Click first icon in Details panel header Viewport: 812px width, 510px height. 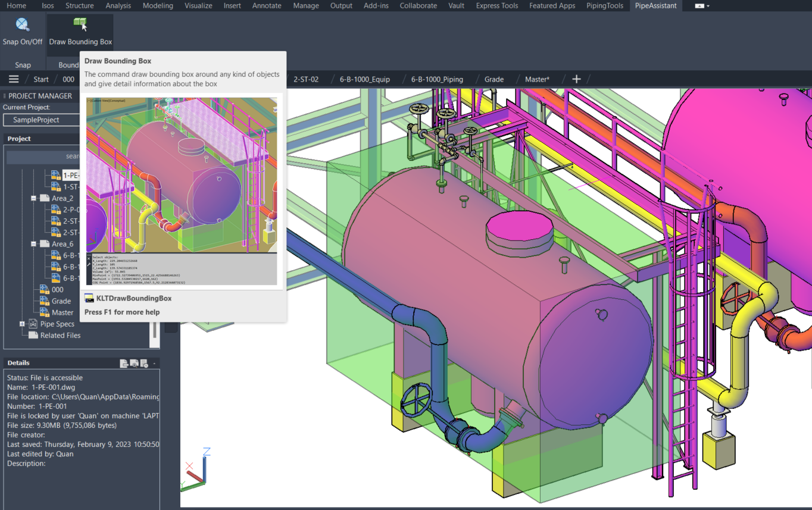124,363
